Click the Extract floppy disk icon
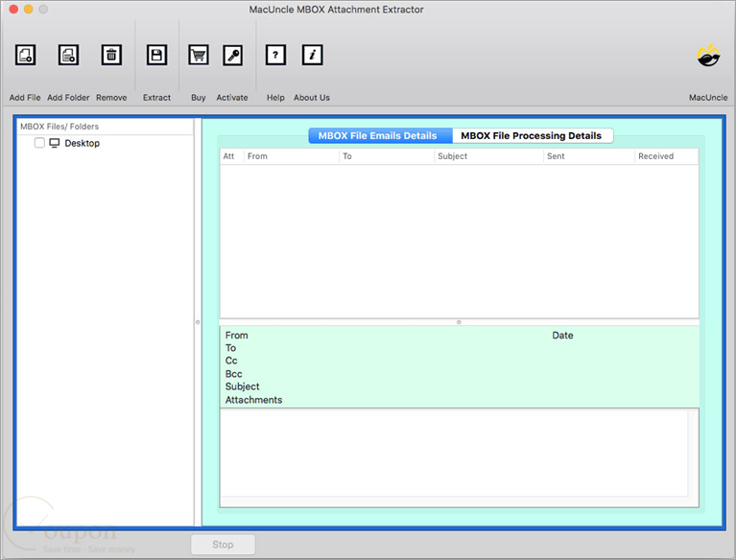Image resolution: width=736 pixels, height=560 pixels. (x=156, y=55)
